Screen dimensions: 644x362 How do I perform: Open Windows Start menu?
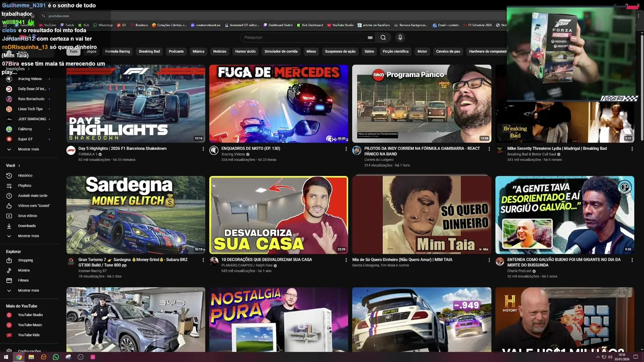point(6,357)
